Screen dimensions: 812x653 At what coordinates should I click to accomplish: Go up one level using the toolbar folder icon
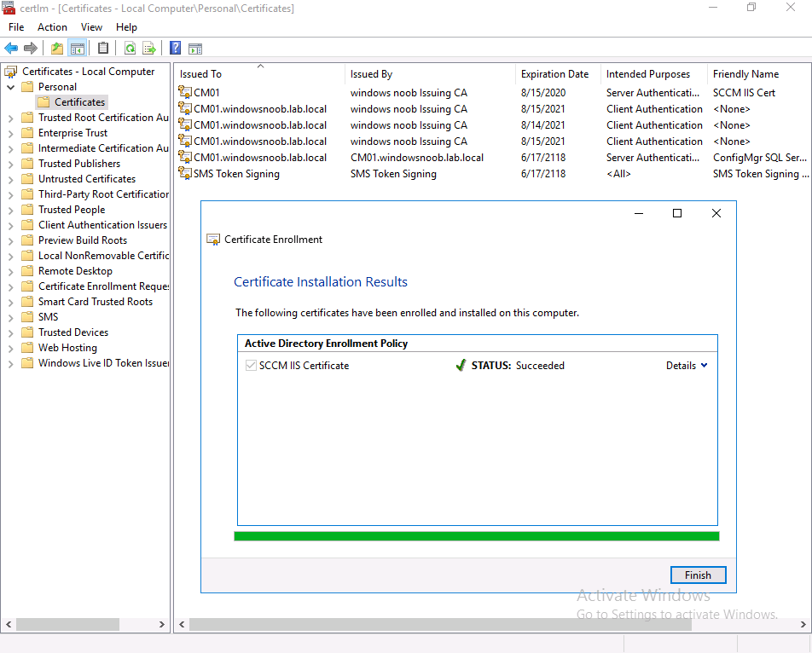(57, 49)
